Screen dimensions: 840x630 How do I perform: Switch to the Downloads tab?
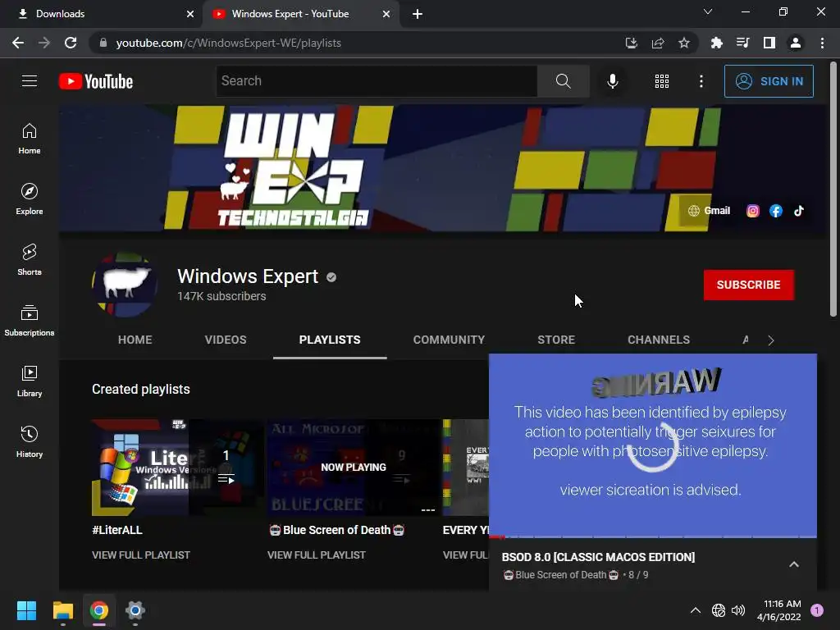[x=101, y=14]
